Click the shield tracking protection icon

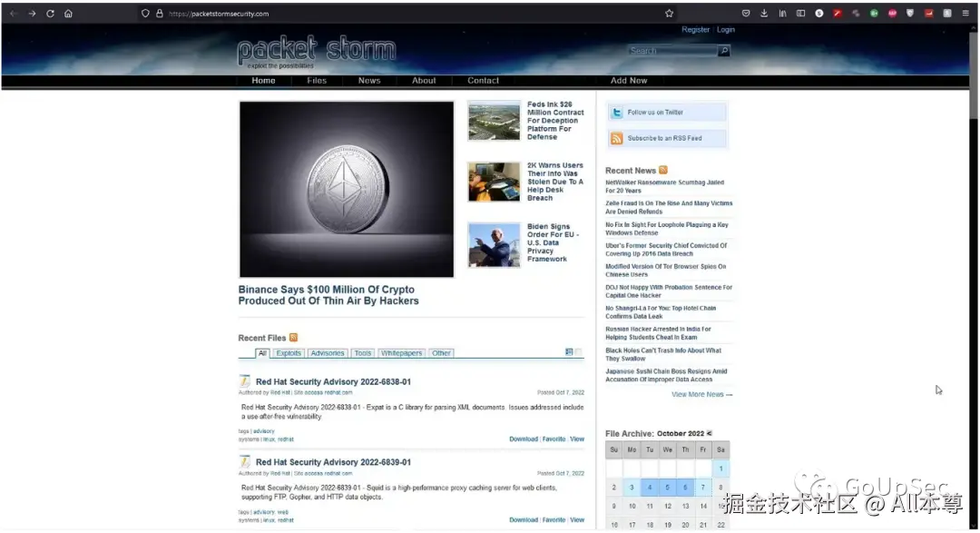point(145,13)
